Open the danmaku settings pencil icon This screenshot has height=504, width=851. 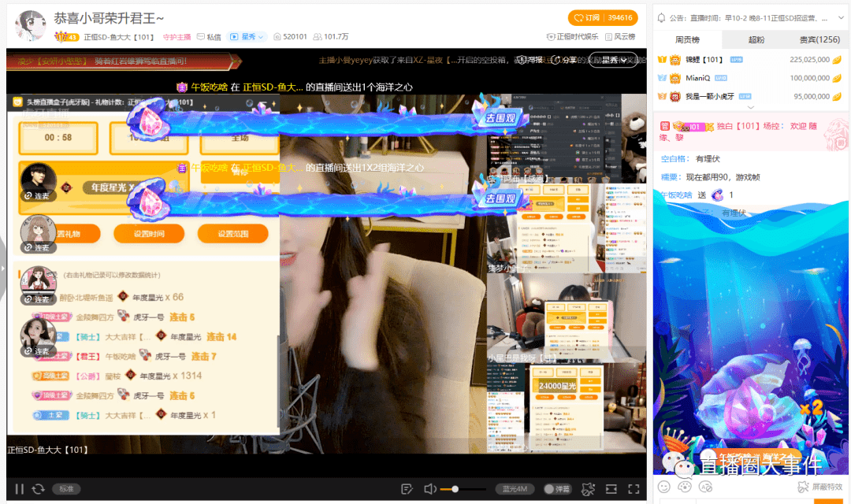coord(407,488)
